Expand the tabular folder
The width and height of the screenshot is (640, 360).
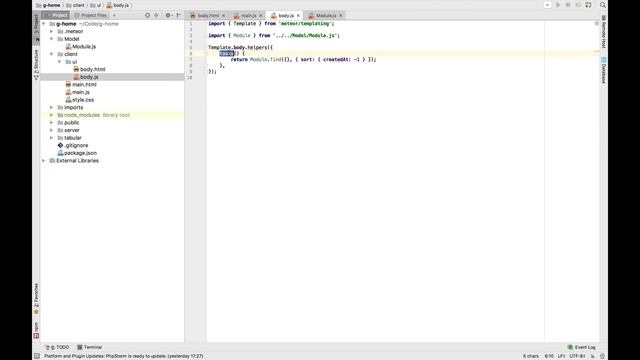pos(52,138)
